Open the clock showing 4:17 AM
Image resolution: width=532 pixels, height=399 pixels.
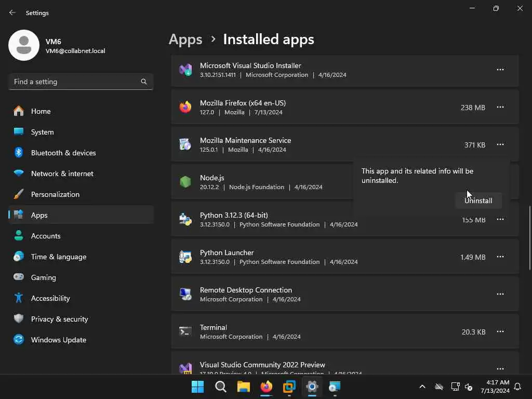tap(495, 387)
